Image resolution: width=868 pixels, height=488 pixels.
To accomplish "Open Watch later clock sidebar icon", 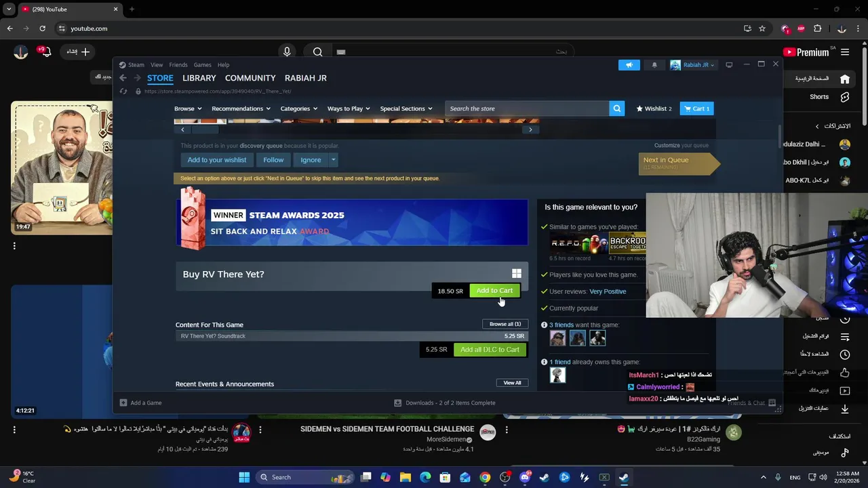I will click(x=845, y=354).
